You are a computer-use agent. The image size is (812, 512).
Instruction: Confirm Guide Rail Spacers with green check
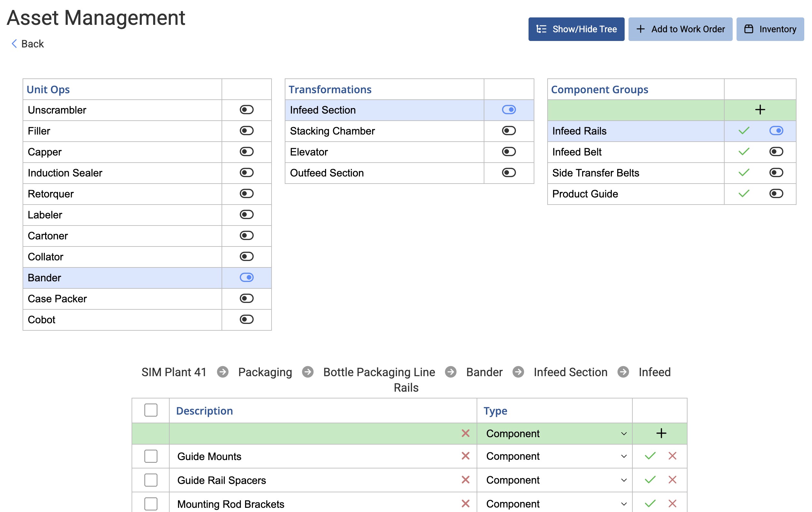coord(650,480)
